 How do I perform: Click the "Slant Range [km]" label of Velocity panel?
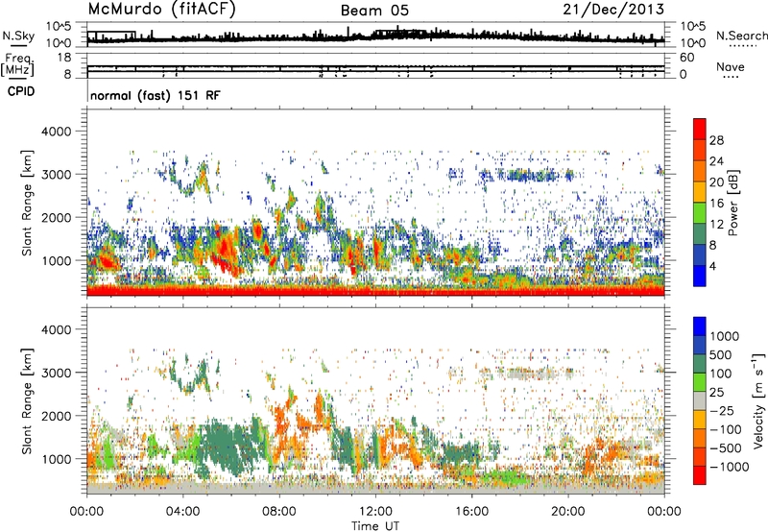point(27,400)
